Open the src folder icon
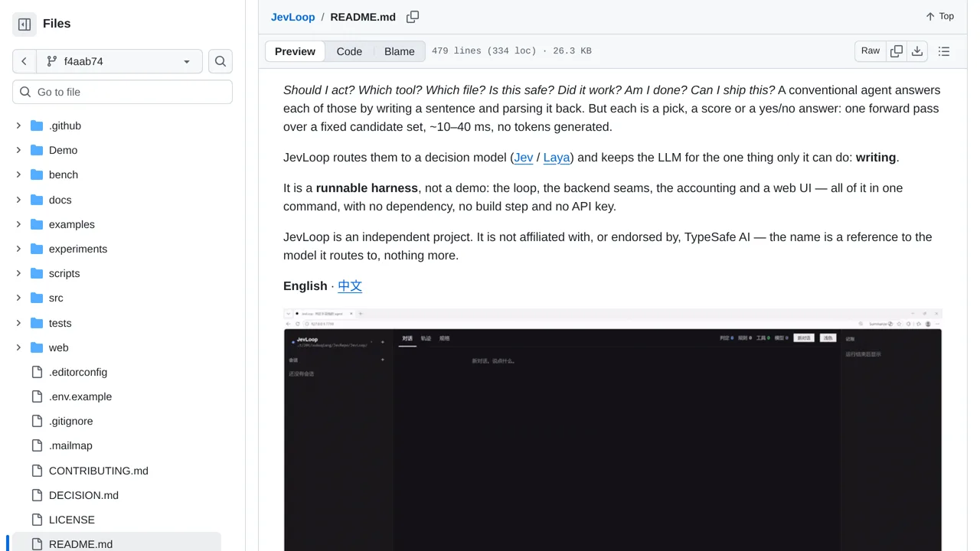This screenshot has width=980, height=551. point(37,298)
